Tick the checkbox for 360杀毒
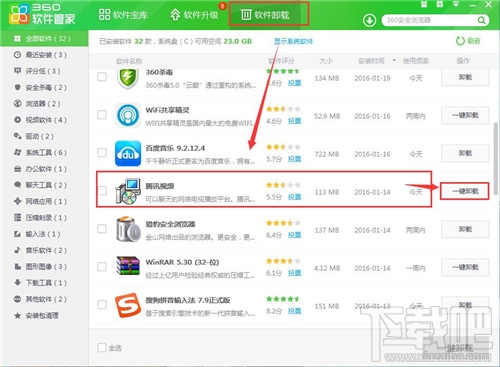This screenshot has height=367, width=500. click(x=102, y=77)
